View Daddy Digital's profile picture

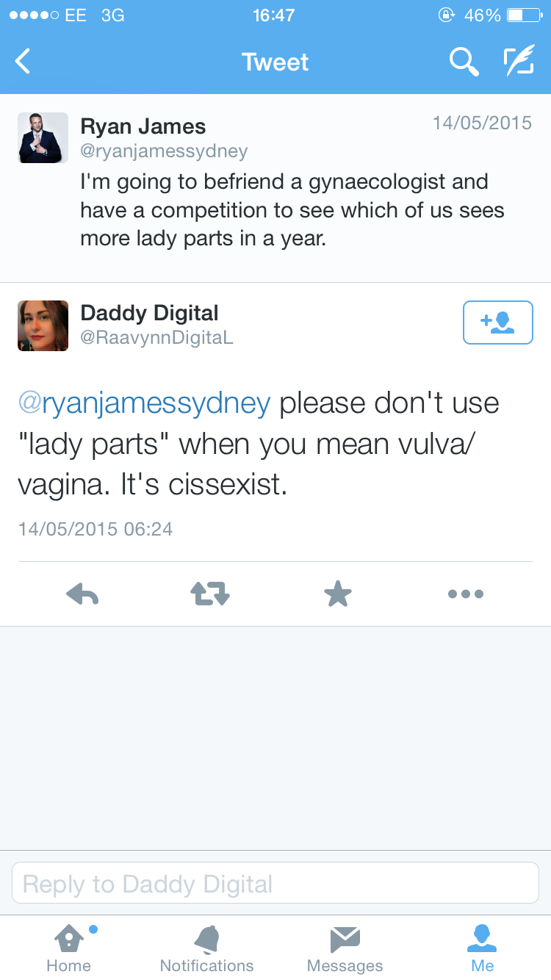pyautogui.click(x=43, y=325)
